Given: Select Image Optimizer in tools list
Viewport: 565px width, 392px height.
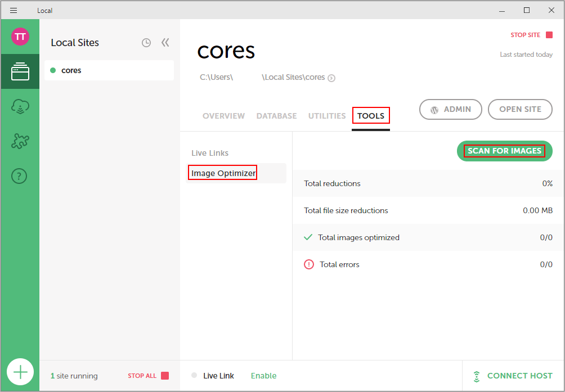Looking at the screenshot, I should tap(236, 173).
